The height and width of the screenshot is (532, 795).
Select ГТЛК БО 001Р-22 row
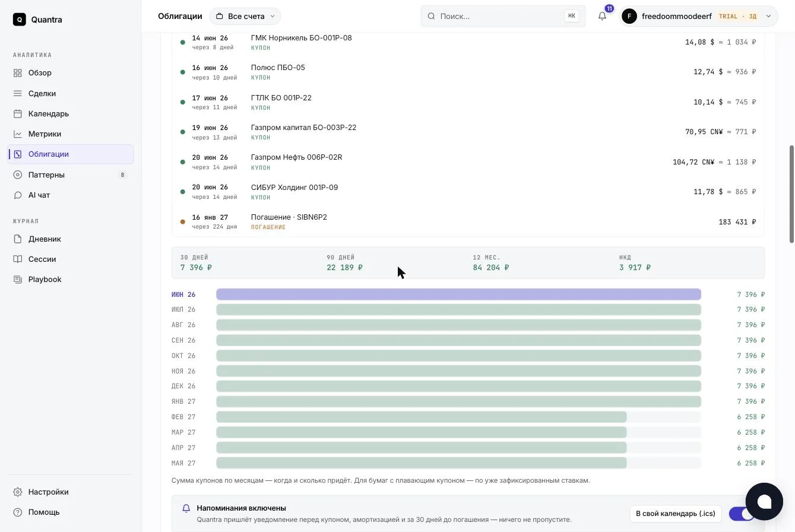pyautogui.click(x=468, y=102)
